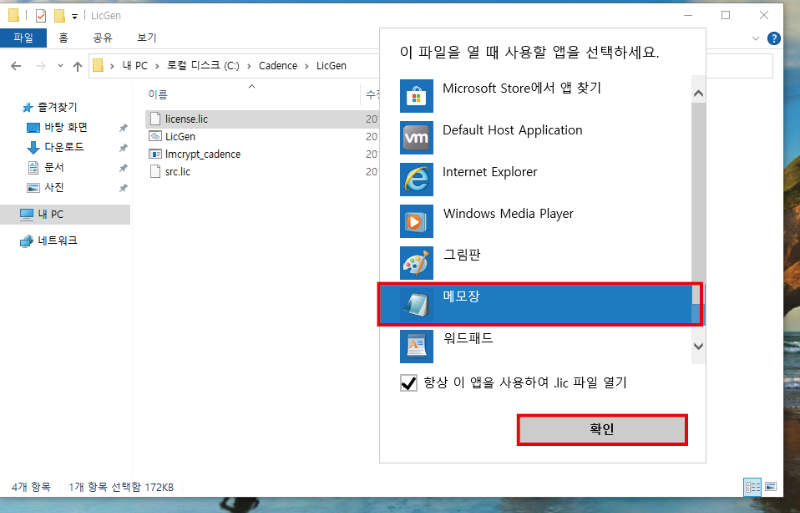Confirm with the 확인 button
The width and height of the screenshot is (800, 513).
click(x=602, y=429)
